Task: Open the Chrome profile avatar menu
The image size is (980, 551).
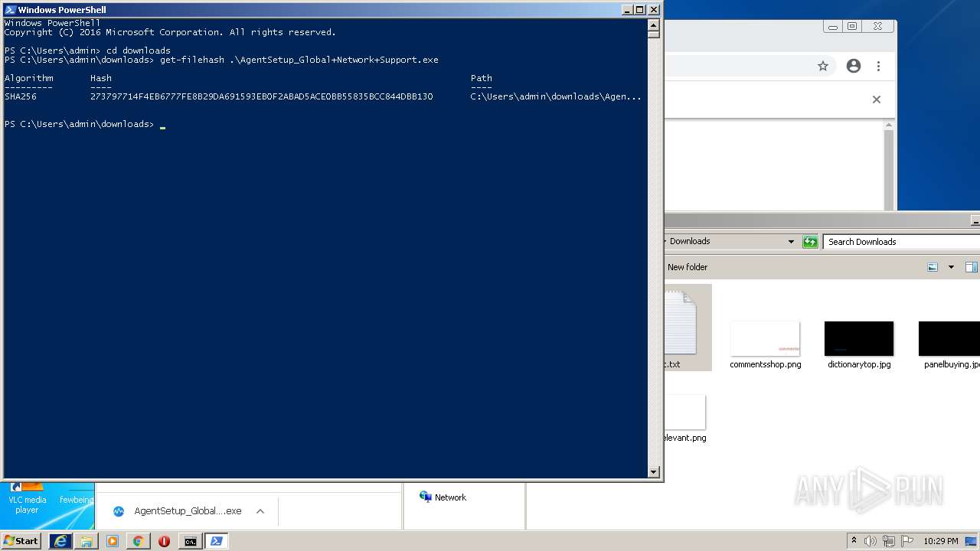Action: 854,67
